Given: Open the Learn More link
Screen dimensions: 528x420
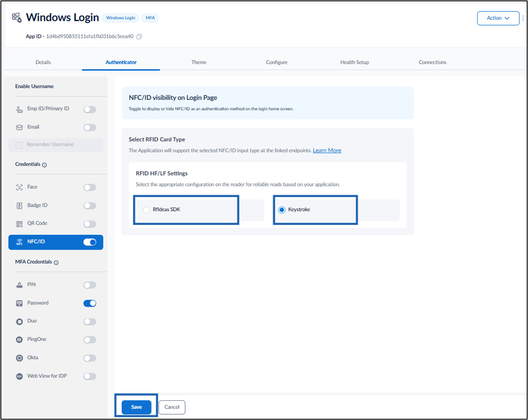Looking at the screenshot, I should 327,150.
